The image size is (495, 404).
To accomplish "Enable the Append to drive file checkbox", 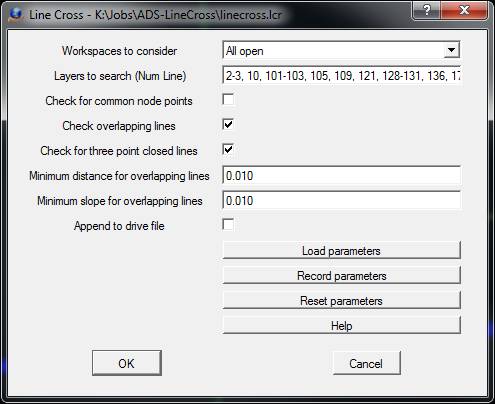I will [x=228, y=224].
